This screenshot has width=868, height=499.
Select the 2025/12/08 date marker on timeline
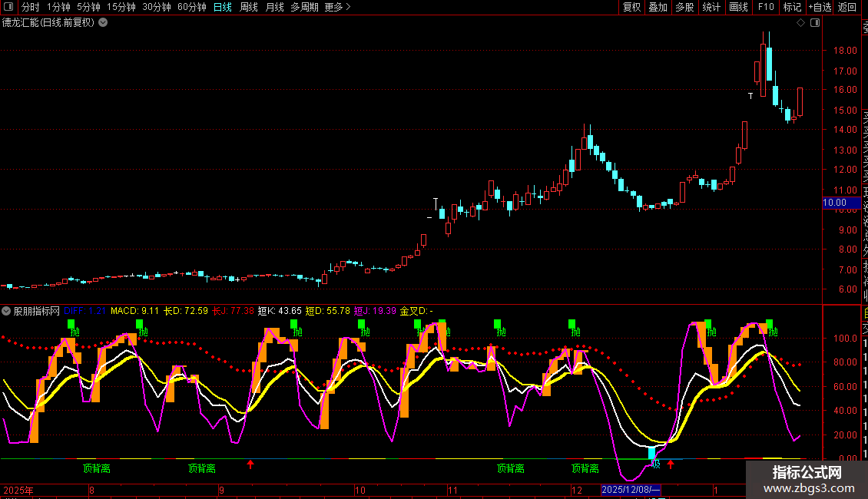[631, 490]
